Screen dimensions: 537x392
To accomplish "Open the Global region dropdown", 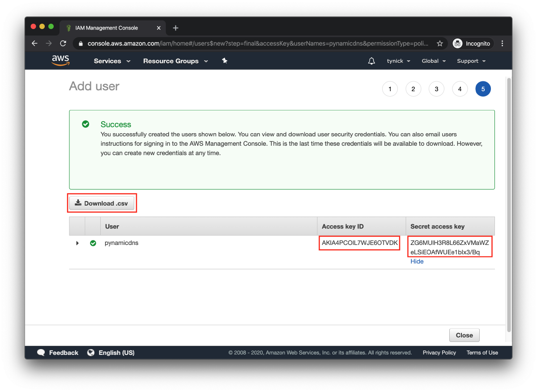I will [x=434, y=61].
